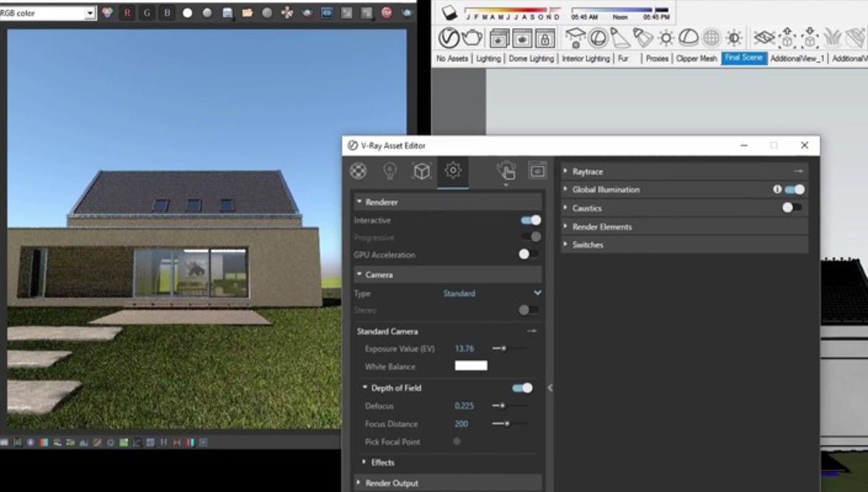
Task: Expand the Render Output section
Action: click(391, 483)
